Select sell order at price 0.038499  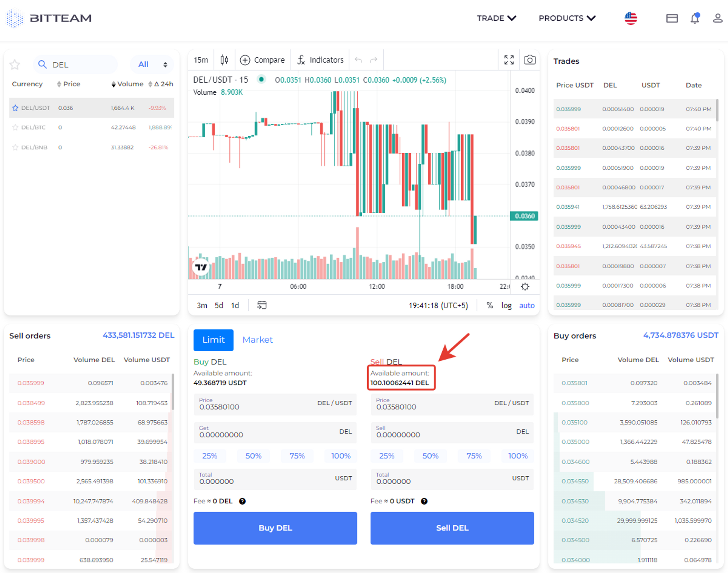pos(90,403)
